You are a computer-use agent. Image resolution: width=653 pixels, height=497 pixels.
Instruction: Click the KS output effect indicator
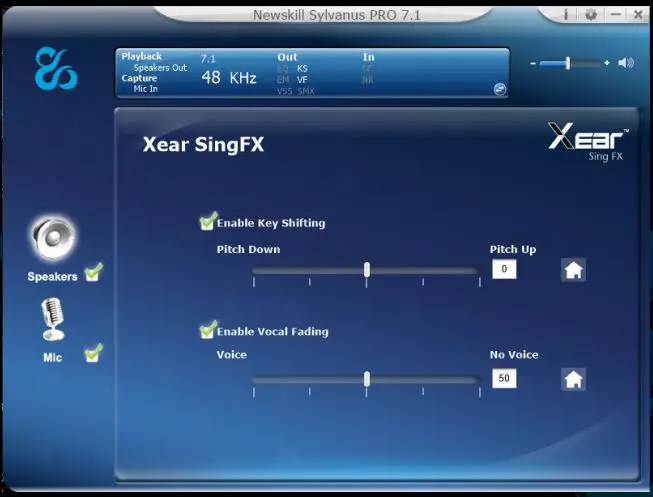[302, 69]
